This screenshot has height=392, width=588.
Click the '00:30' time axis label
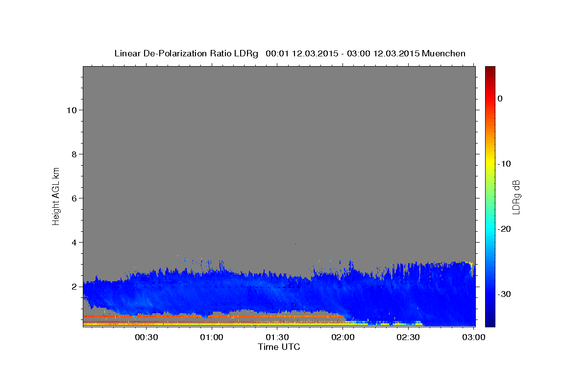click(x=146, y=337)
